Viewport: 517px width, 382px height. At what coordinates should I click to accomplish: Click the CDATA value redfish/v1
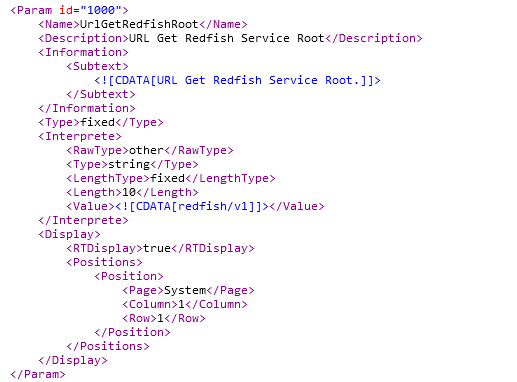192,206
